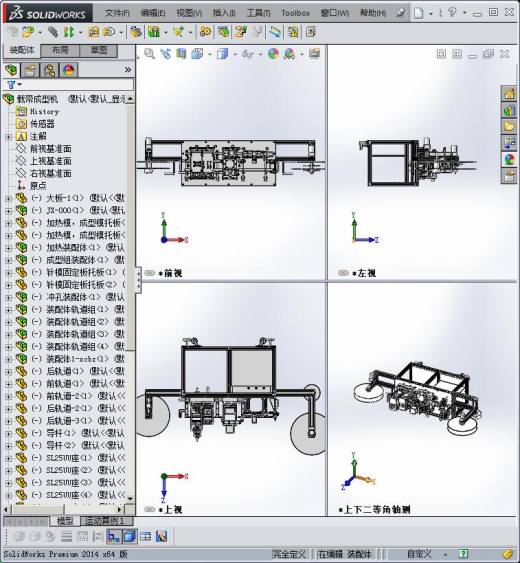Viewport: 520px width, 563px height.
Task: Click the Display Style cube icon
Action: [x=222, y=54]
